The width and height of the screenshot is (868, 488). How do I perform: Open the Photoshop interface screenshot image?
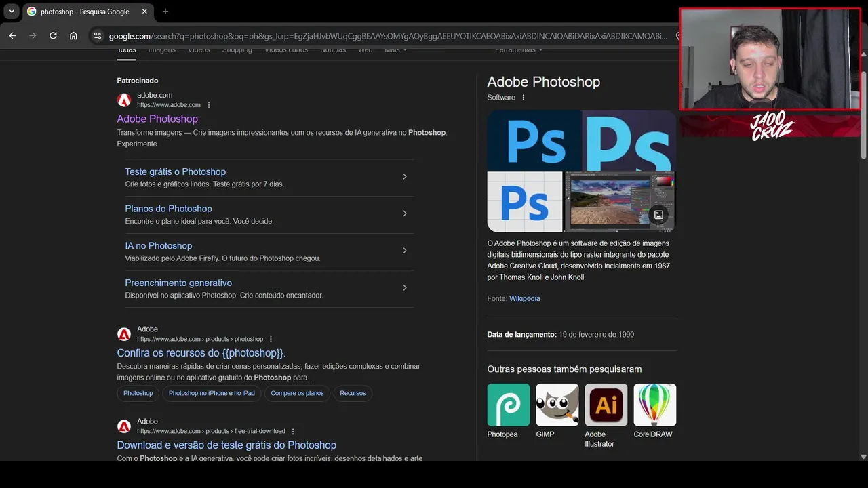620,202
